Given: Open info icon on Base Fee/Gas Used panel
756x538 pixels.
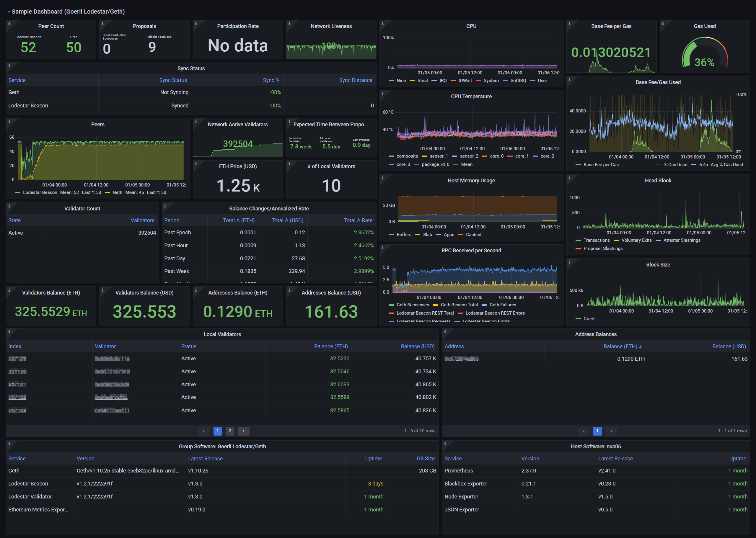Looking at the screenshot, I should coord(569,80).
